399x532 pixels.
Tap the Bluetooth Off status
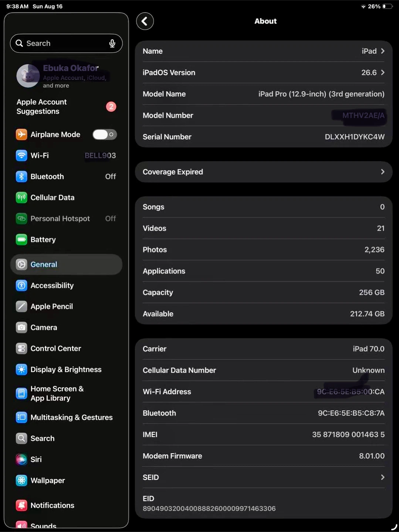(x=111, y=177)
